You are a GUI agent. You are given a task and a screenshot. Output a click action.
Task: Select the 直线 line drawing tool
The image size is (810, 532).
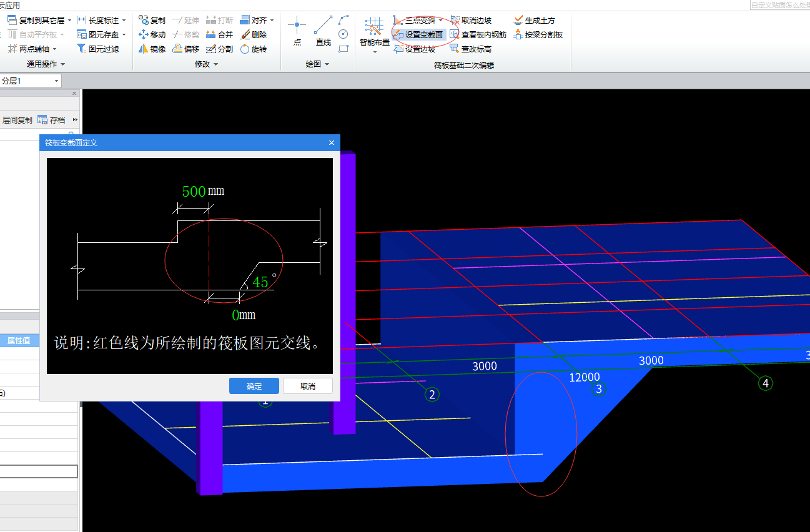click(323, 31)
